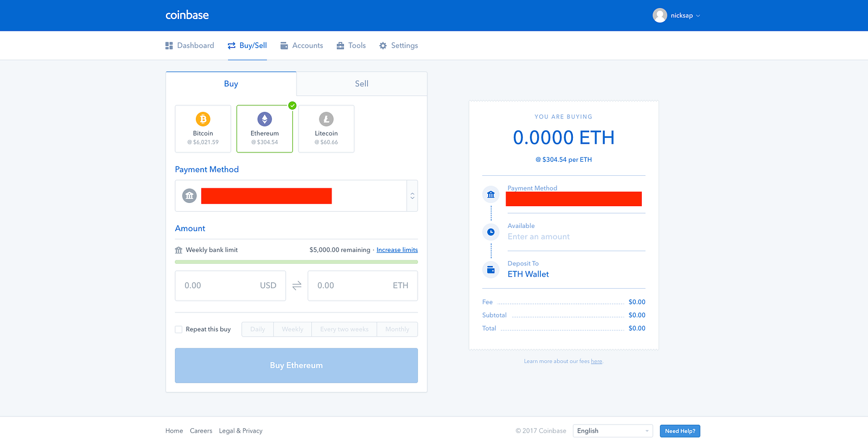Click the ETH Wallet deposit destination
This screenshot has width=868, height=445.
pos(528,274)
